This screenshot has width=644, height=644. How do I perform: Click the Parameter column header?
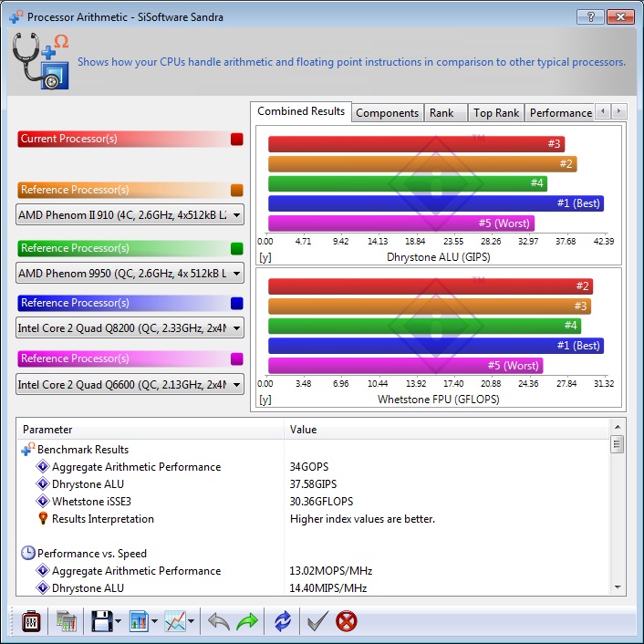tap(151, 430)
